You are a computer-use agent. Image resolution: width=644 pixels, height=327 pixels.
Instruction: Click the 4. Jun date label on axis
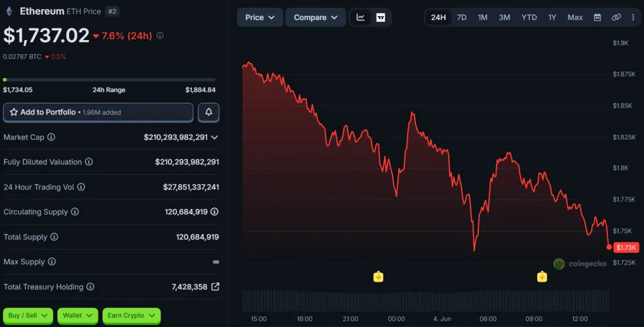coord(442,319)
